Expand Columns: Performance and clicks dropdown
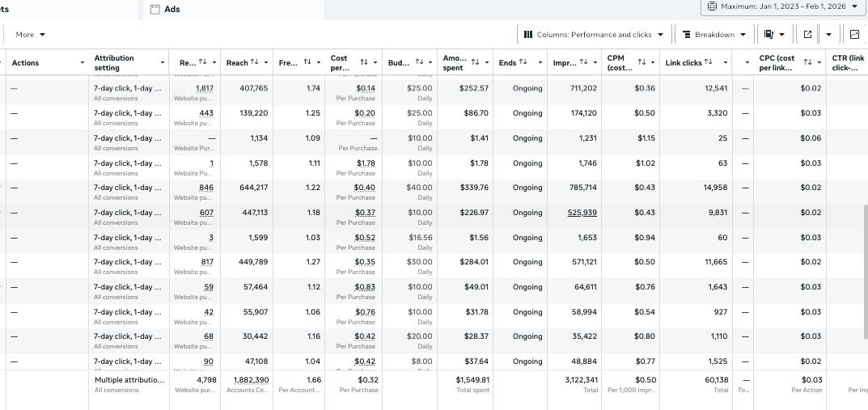Screen dimensions: 868x410 click(x=593, y=35)
